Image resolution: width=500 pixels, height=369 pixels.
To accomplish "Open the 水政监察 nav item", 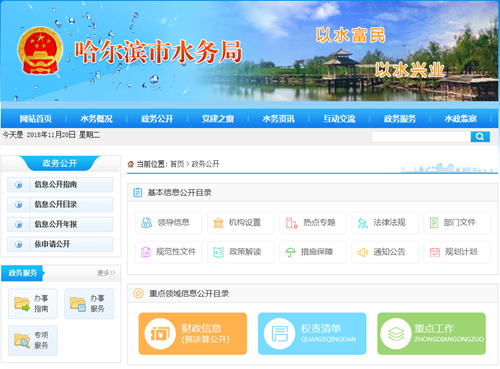I will pos(460,119).
